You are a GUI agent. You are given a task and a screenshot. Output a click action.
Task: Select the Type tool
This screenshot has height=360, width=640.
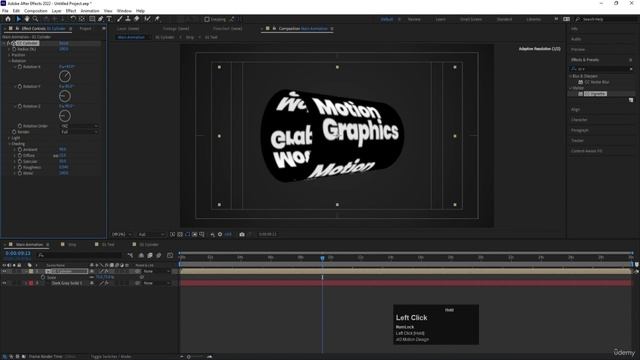pos(109,19)
